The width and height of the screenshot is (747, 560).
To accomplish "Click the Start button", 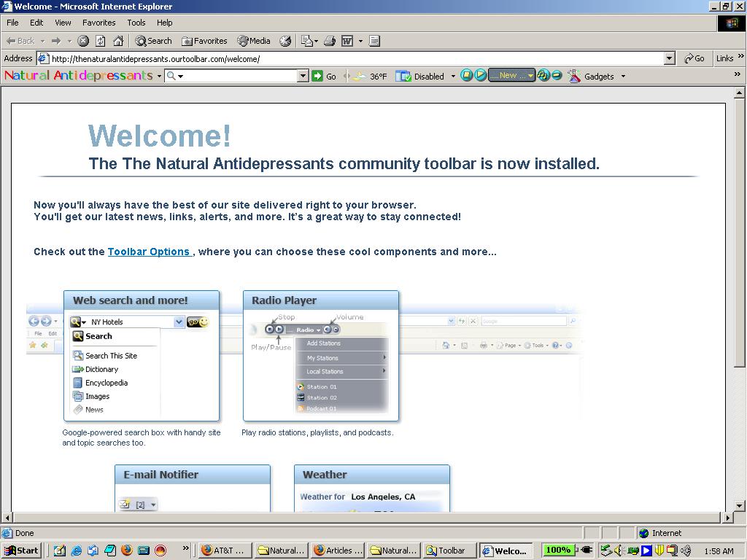I will click(x=21, y=551).
